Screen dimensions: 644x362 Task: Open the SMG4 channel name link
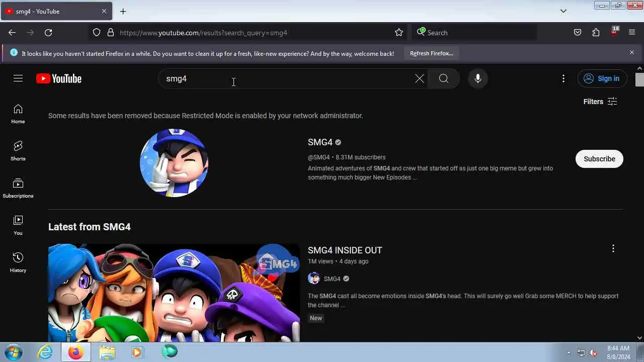coord(320,142)
